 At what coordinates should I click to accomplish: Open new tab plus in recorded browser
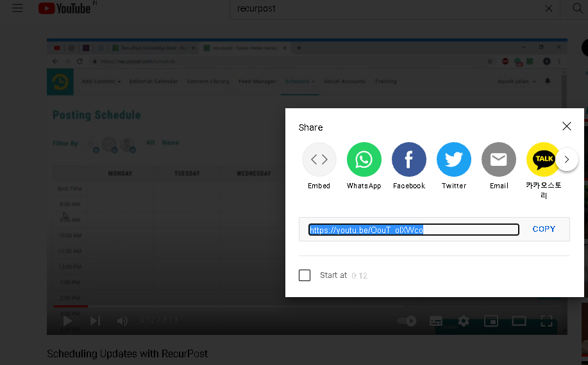coord(299,48)
